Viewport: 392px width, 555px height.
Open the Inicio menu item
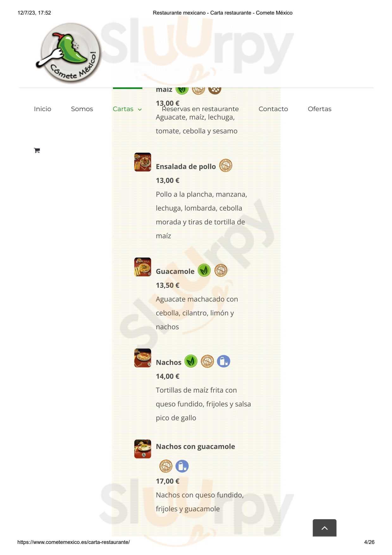click(x=43, y=109)
